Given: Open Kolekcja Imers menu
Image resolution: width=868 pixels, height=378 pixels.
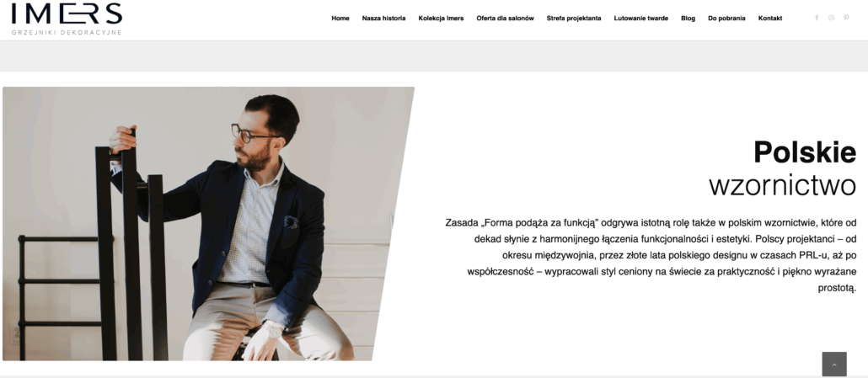Looking at the screenshot, I should pyautogui.click(x=441, y=19).
